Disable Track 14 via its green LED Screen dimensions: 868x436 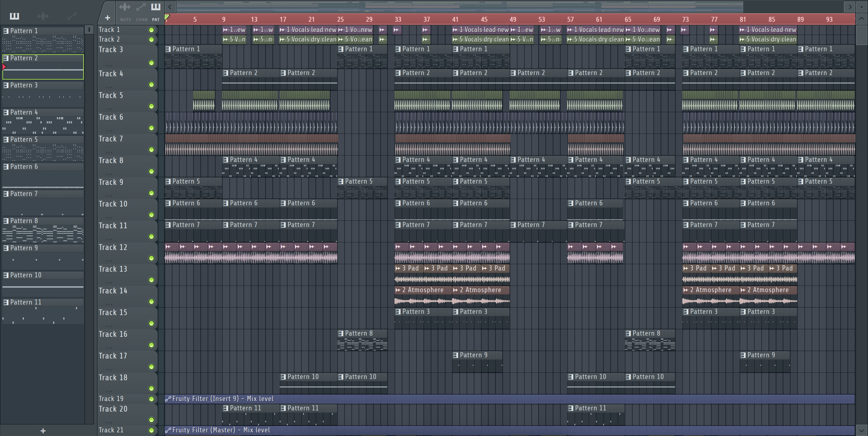coord(152,302)
